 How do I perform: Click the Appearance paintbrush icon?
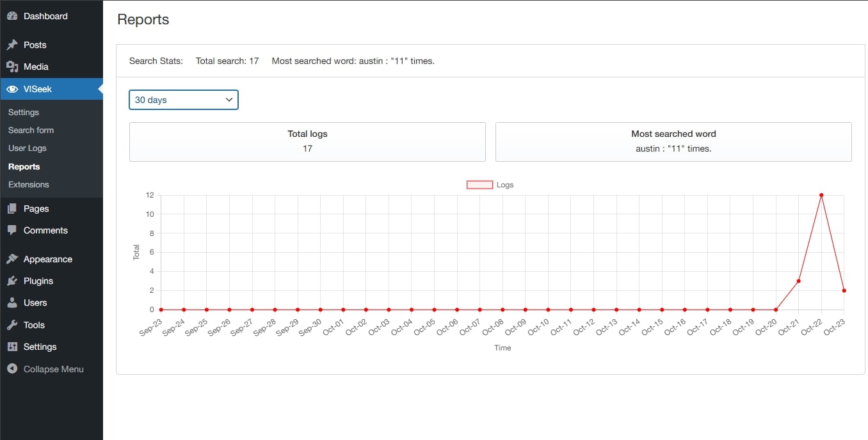click(12, 259)
